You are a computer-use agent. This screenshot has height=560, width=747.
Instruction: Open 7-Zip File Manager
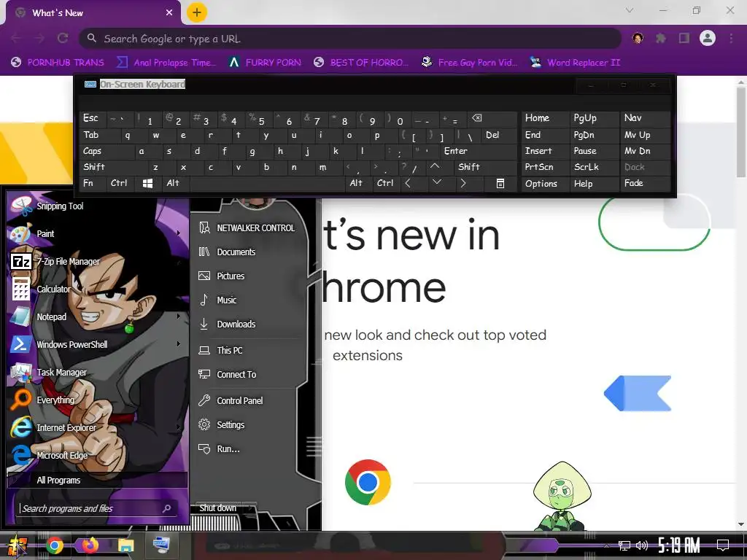pos(97,262)
